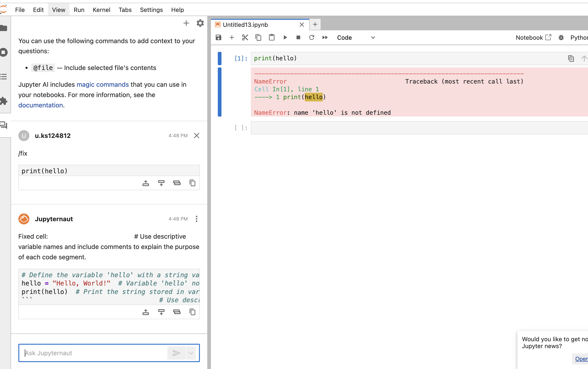Open the table of contents sidebar
This screenshot has width=588, height=369.
click(x=4, y=77)
